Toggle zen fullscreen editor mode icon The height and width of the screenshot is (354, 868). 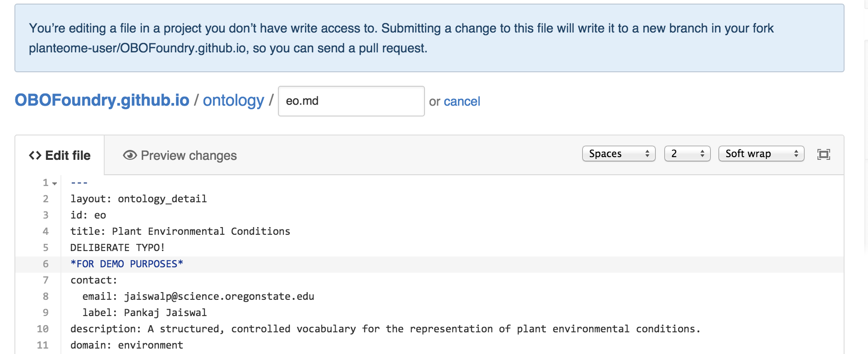(x=823, y=154)
